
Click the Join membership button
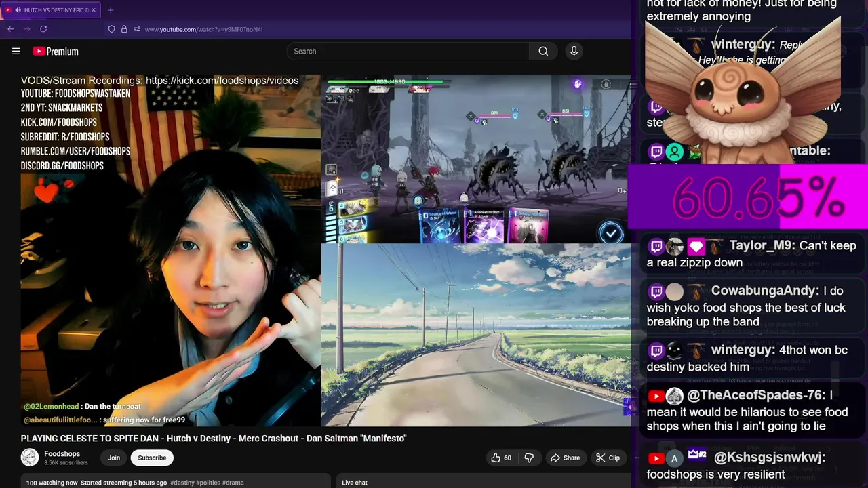114,457
